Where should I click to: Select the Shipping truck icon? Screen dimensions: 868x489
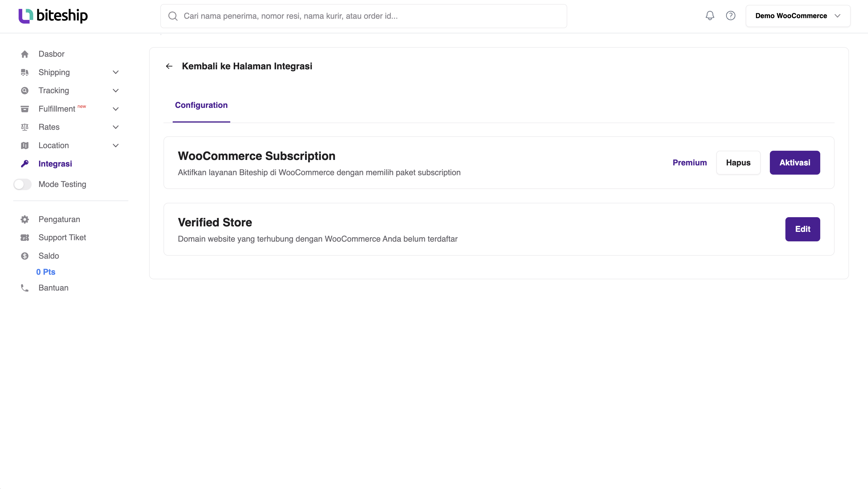pos(24,72)
